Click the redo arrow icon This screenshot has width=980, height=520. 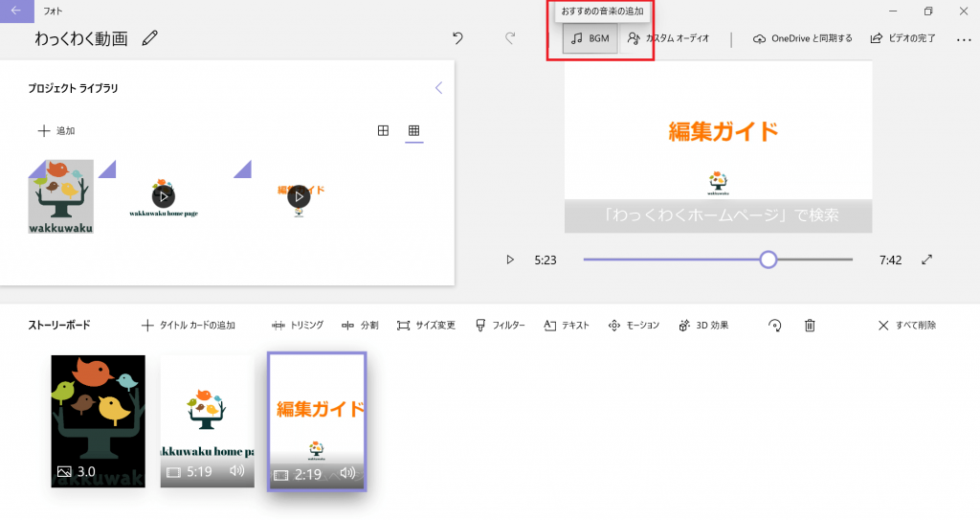click(510, 38)
